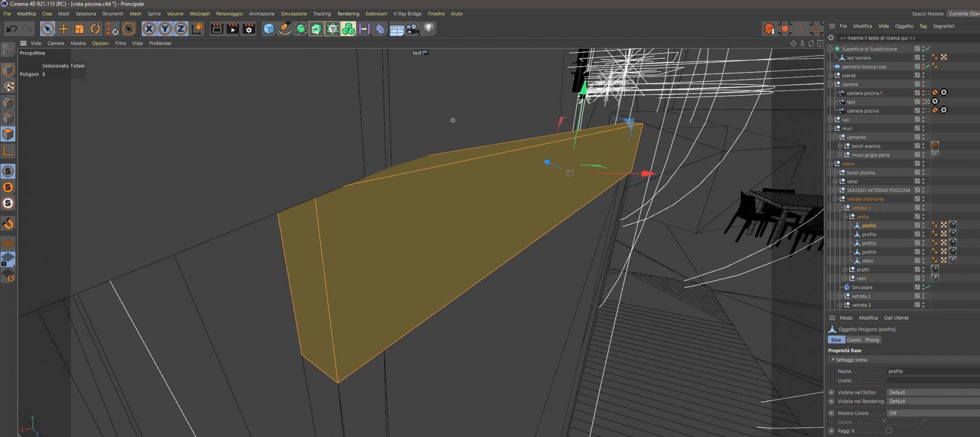Open viewport Opzioni menu

(x=101, y=43)
